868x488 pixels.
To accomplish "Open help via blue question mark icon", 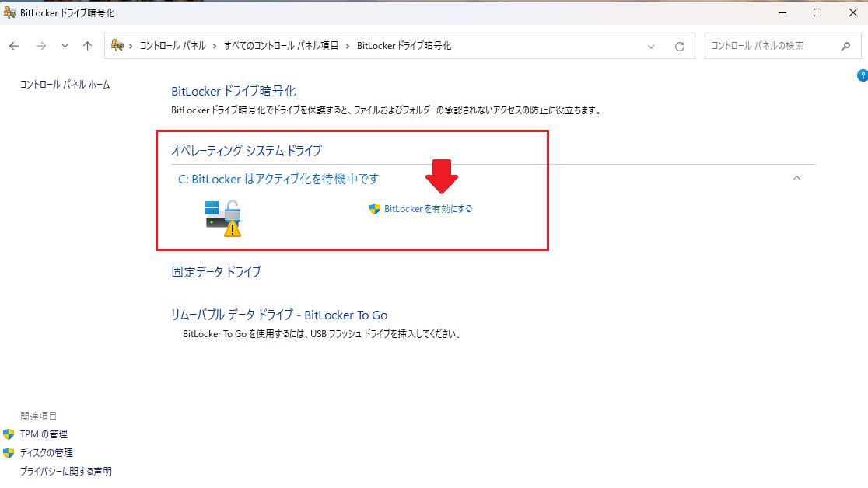I will (863, 76).
